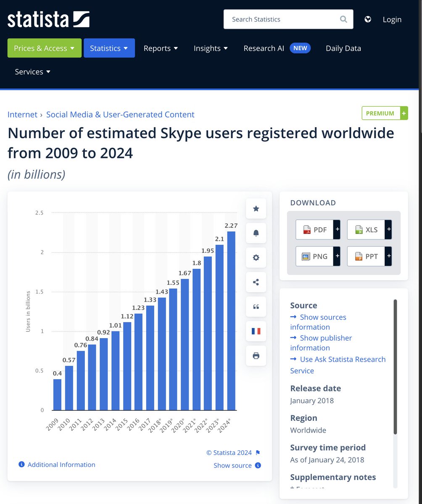The image size is (422, 504).
Task: Click the PNG file icon
Action: pyautogui.click(x=306, y=256)
